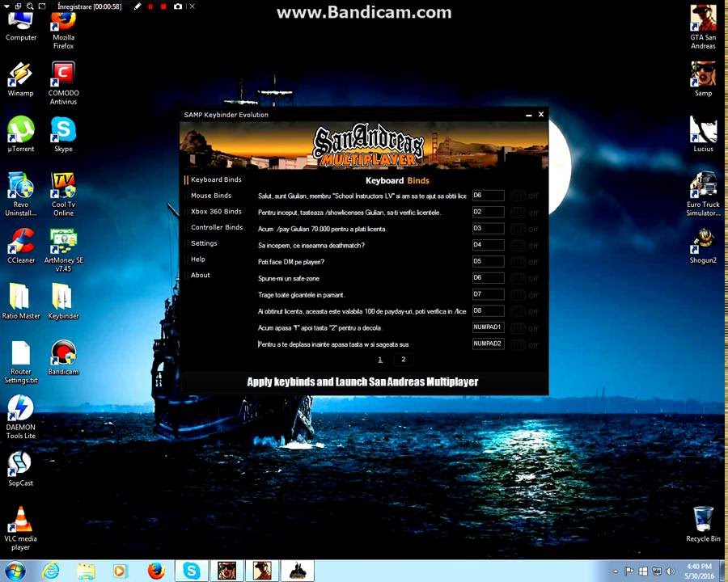This screenshot has height=582, width=728.
Task: Select the Router Settings.txt file
Action: pos(20,362)
